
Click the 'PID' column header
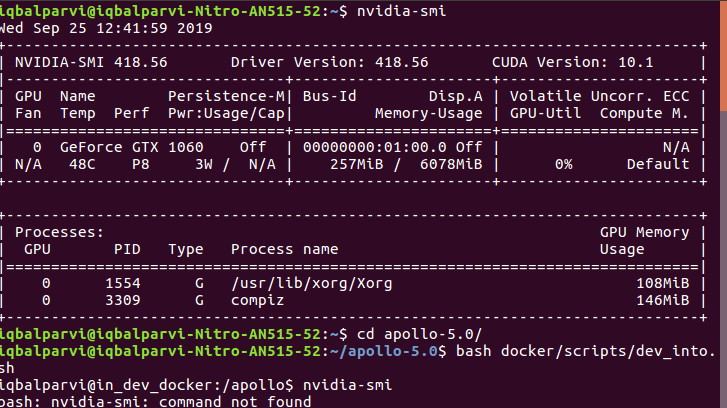[127, 249]
